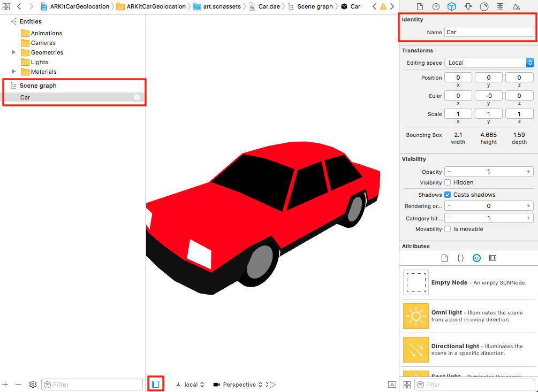This screenshot has width=538, height=392.
Task: Open the File inspector document icon
Action: [x=419, y=6]
